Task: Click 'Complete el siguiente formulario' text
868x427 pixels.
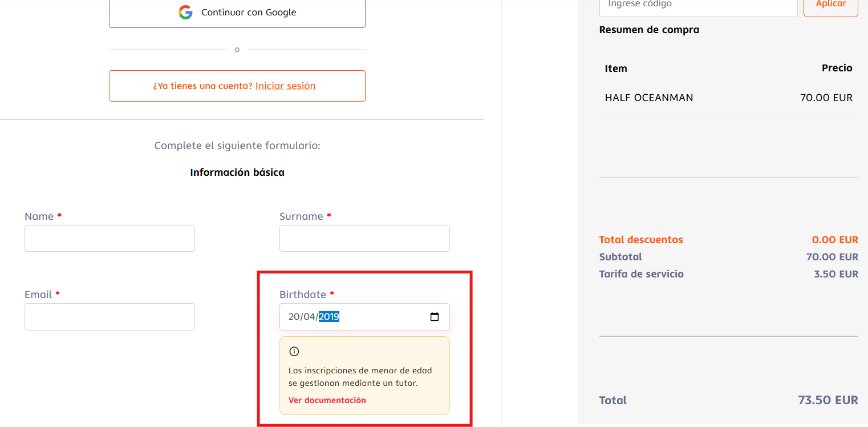Action: pos(237,146)
